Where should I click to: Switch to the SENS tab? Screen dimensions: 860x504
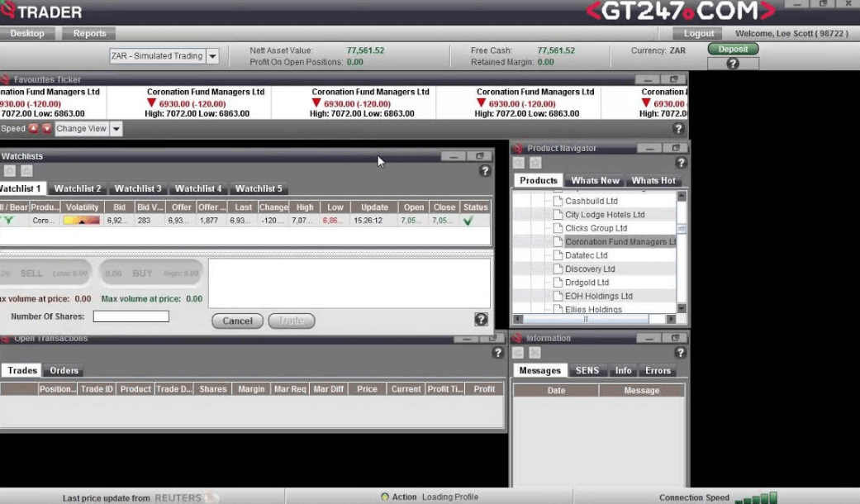point(587,370)
